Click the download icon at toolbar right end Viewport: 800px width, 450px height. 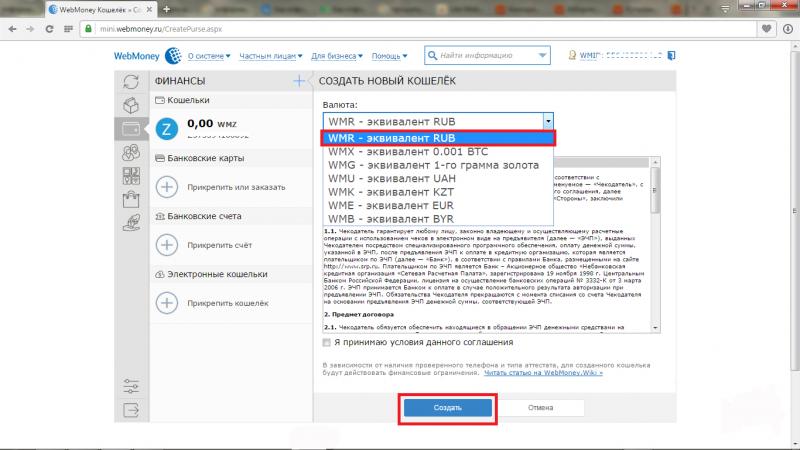788,29
